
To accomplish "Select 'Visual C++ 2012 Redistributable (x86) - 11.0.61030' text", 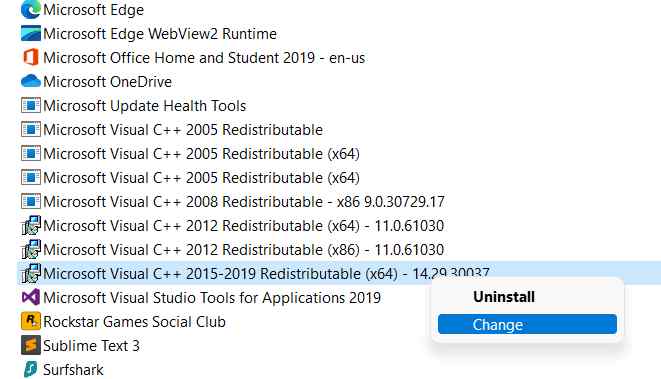I will point(244,250).
